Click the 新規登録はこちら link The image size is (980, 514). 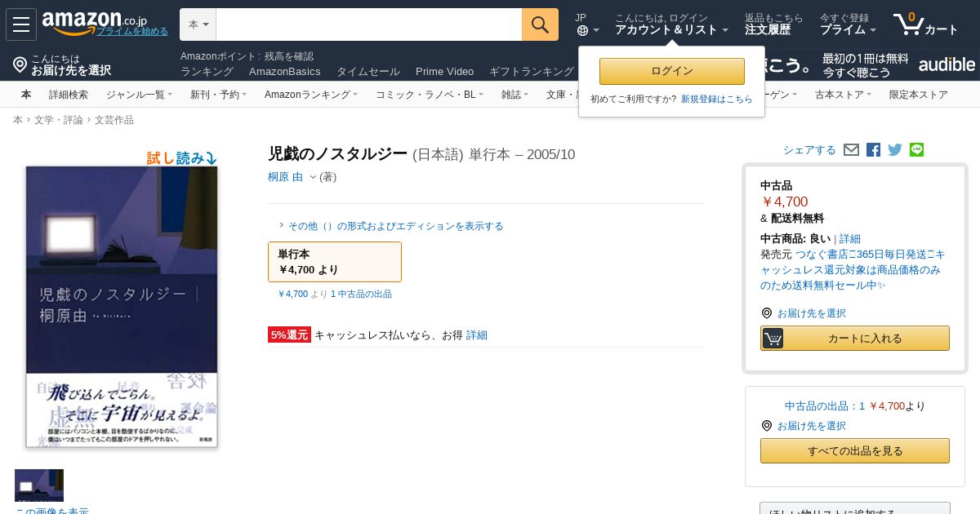(717, 100)
